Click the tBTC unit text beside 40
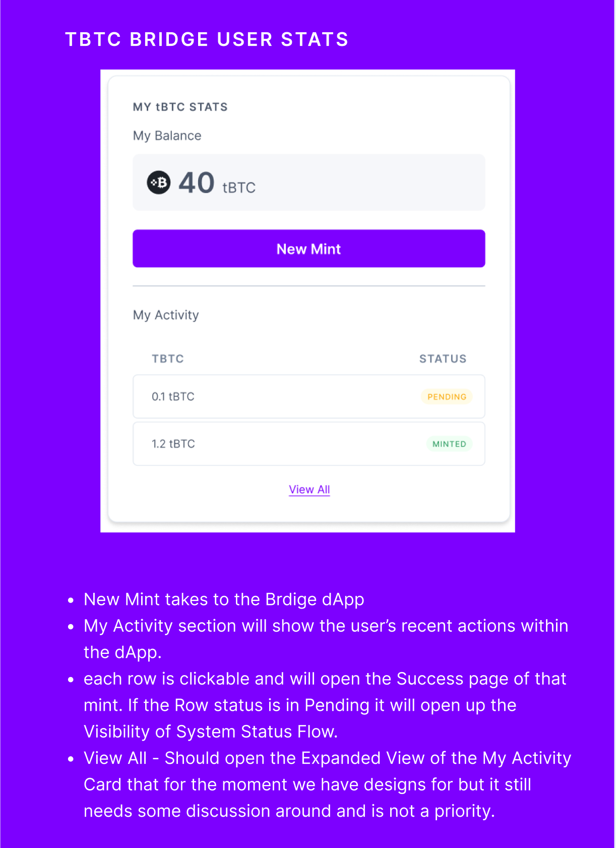 [239, 188]
